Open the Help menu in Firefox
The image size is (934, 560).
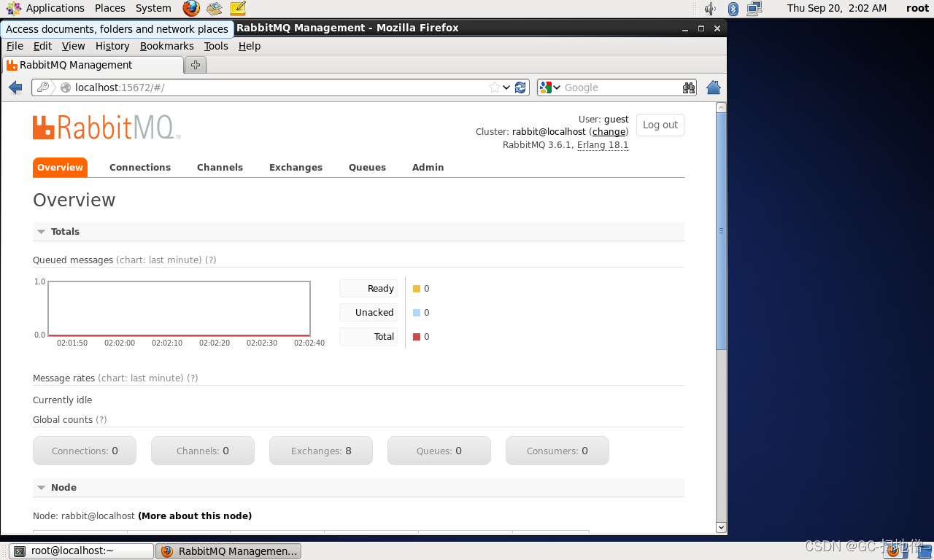coord(250,46)
